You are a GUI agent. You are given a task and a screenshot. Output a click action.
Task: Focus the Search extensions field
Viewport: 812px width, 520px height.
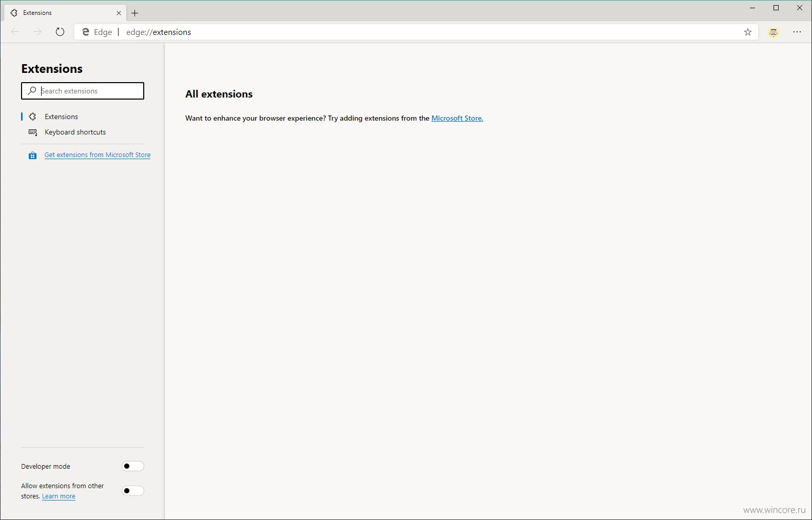tap(83, 91)
